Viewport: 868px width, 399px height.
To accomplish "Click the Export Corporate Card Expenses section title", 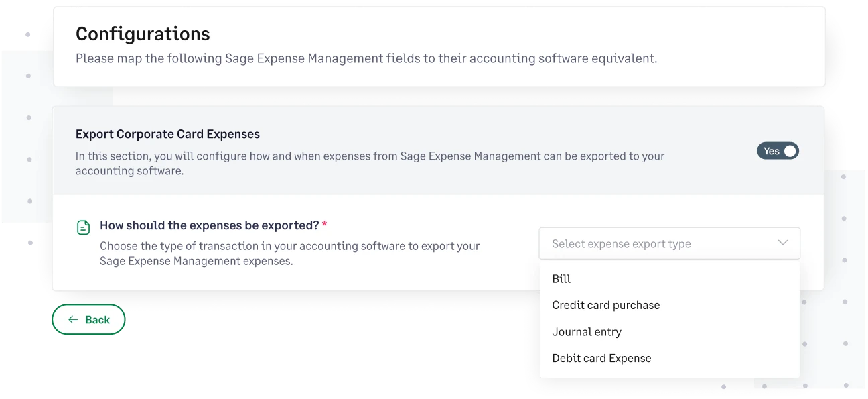I will point(167,134).
